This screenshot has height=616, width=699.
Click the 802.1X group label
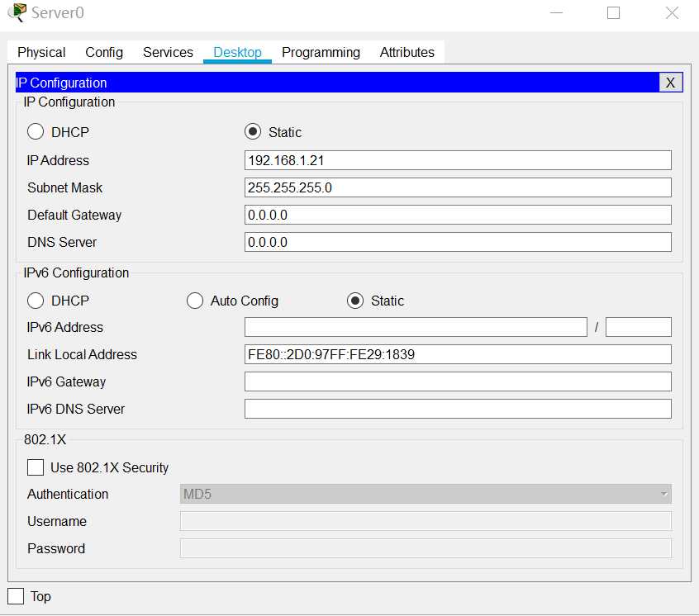[x=45, y=439]
